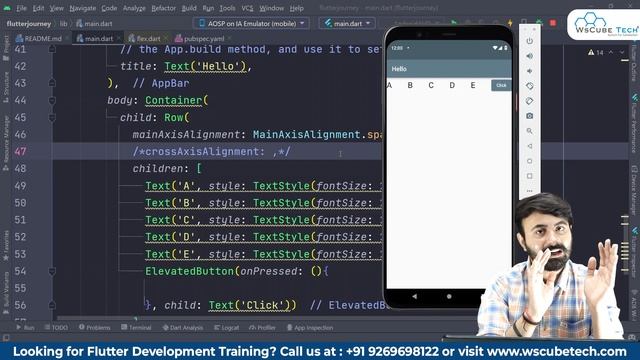Click the lib breadcrumb
This screenshot has height=360, width=640.
[63, 24]
